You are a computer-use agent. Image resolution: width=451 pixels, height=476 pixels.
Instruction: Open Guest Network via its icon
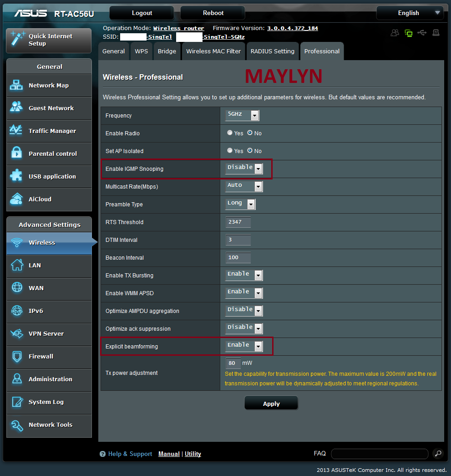(x=17, y=108)
